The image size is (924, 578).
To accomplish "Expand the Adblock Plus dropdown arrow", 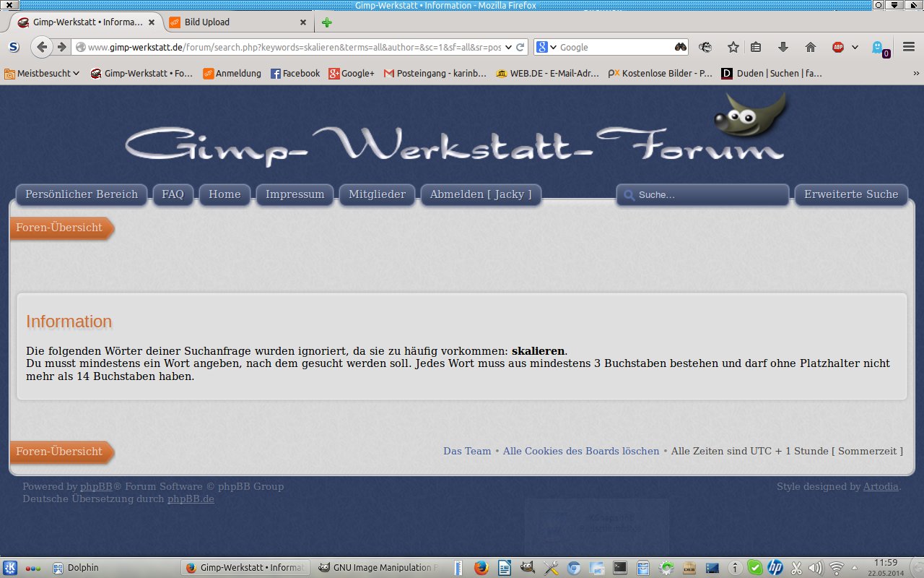I will (x=855, y=47).
